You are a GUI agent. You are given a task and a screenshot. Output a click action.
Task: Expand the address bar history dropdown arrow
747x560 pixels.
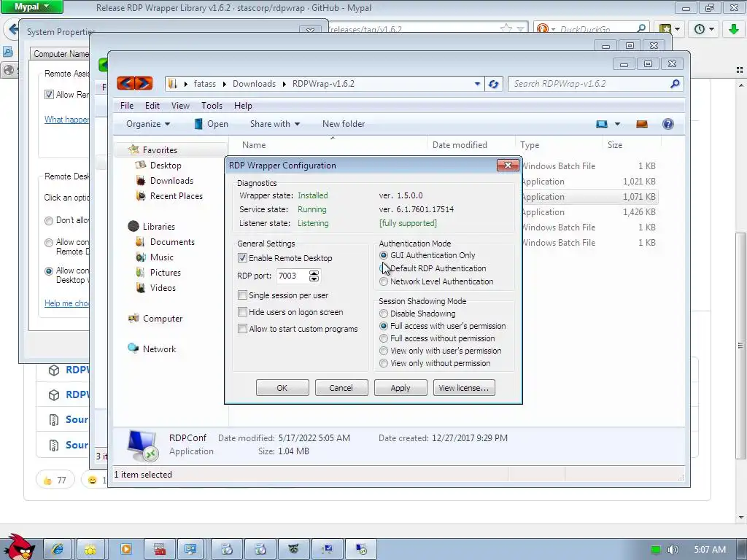[477, 84]
